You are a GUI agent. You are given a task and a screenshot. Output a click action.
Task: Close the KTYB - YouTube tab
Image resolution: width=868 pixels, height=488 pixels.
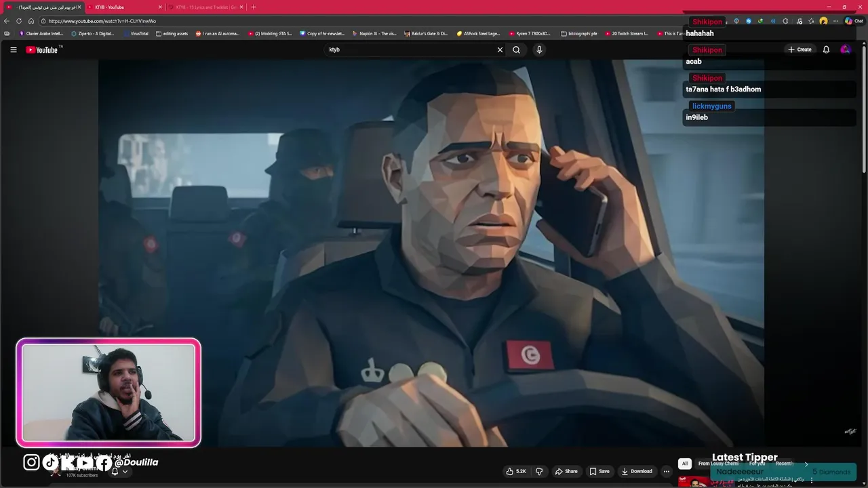(160, 7)
